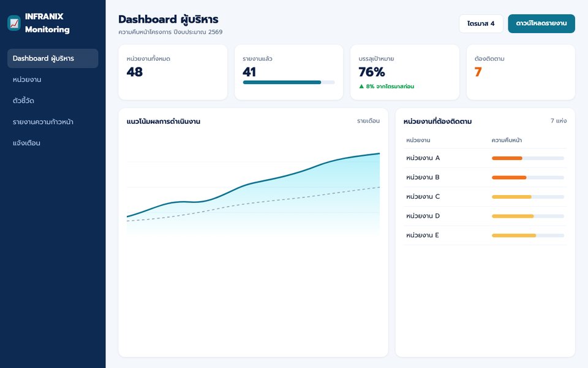
Task: Click the หน่วยงาน column header
Action: coord(418,140)
